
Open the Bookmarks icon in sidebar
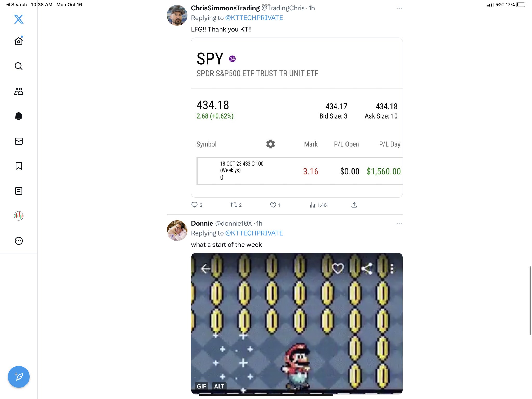(x=19, y=166)
